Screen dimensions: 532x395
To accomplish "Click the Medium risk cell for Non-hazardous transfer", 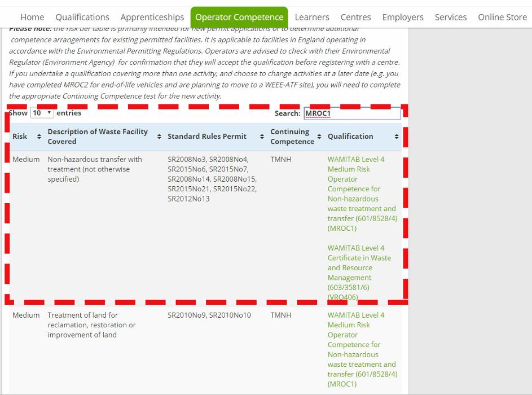I will pyautogui.click(x=26, y=159).
